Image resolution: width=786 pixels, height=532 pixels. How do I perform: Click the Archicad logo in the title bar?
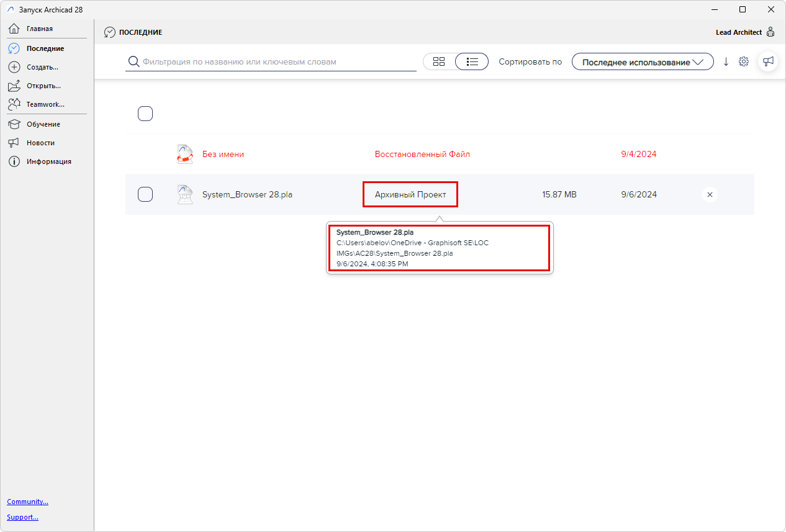pos(11,9)
